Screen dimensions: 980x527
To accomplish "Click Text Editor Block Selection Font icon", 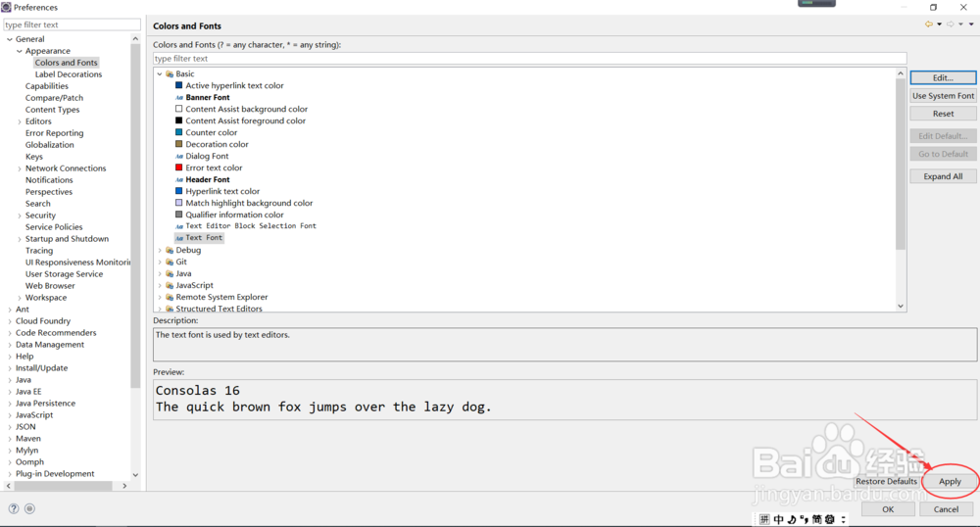I will tap(178, 226).
